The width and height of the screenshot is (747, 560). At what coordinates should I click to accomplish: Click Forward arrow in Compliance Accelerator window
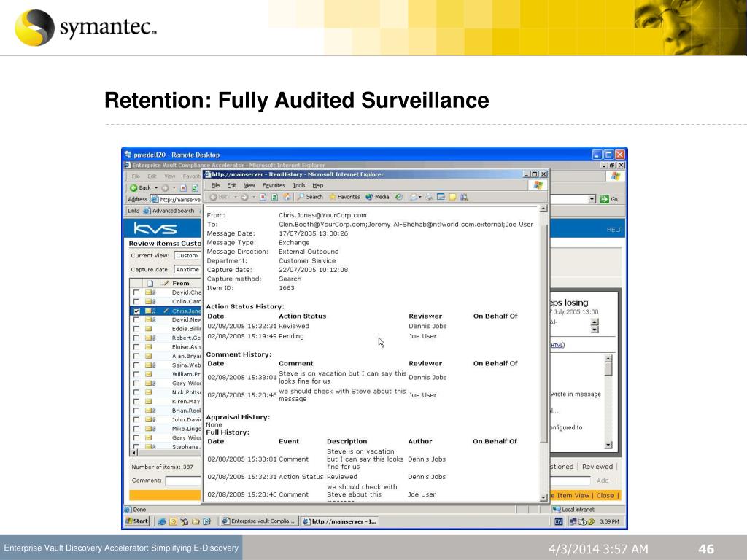click(165, 188)
